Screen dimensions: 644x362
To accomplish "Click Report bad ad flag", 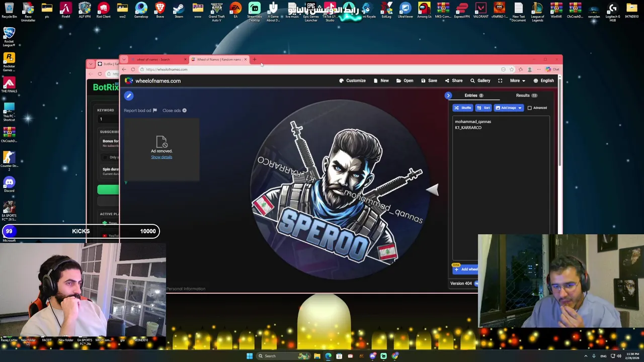I will [140, 111].
